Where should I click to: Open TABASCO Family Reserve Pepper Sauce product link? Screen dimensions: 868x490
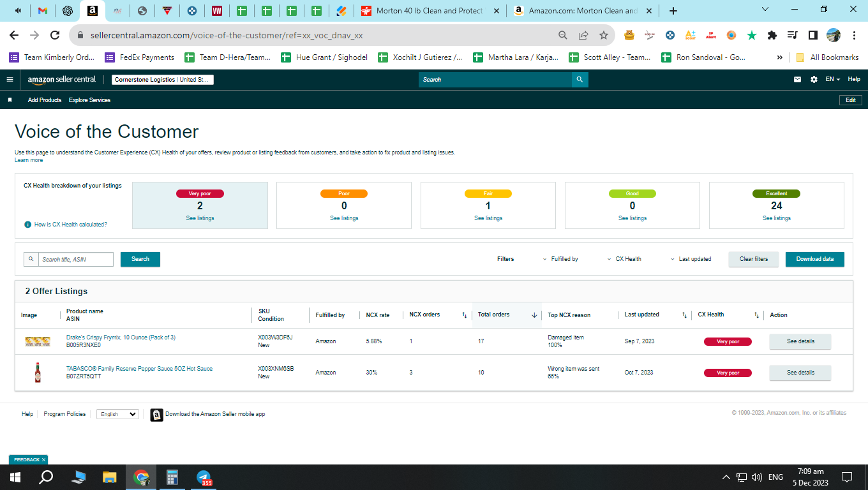(139, 369)
